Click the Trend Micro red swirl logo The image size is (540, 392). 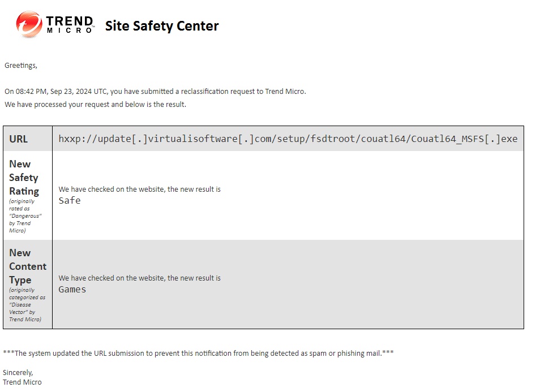tap(29, 24)
